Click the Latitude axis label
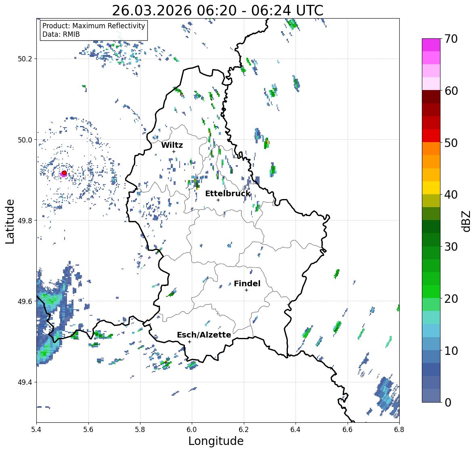This screenshot has height=451, width=476. click(10, 221)
